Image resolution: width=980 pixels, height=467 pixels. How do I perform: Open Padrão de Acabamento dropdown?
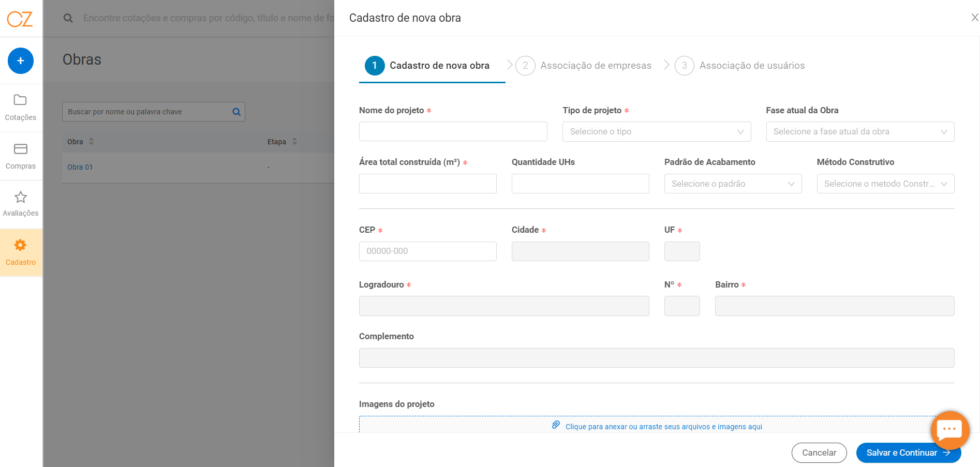coord(733,184)
